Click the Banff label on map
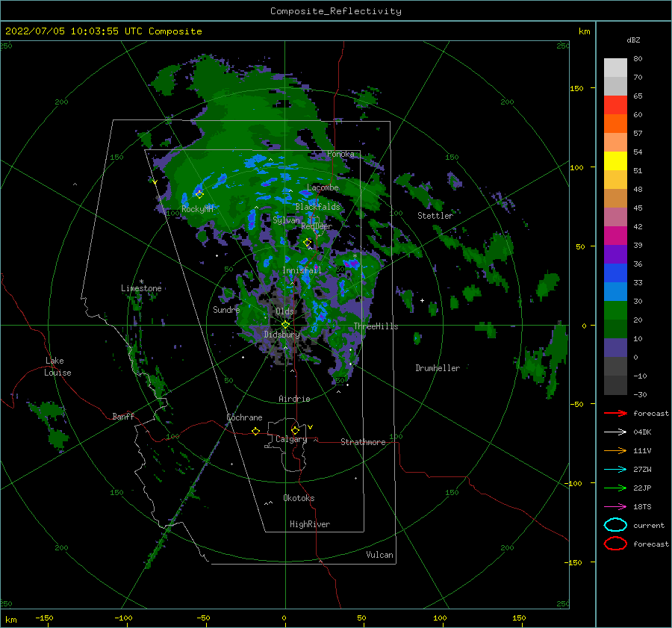Screen dimensions: 672x628 tap(123, 416)
